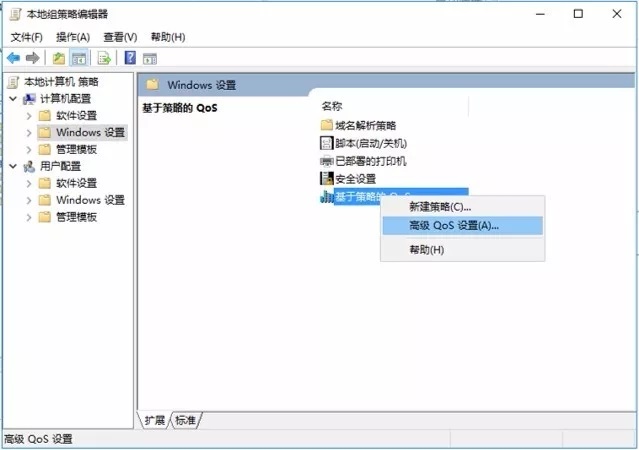Click the Up One Level folder icon
Viewport: 639px width, 450px height.
click(59, 58)
